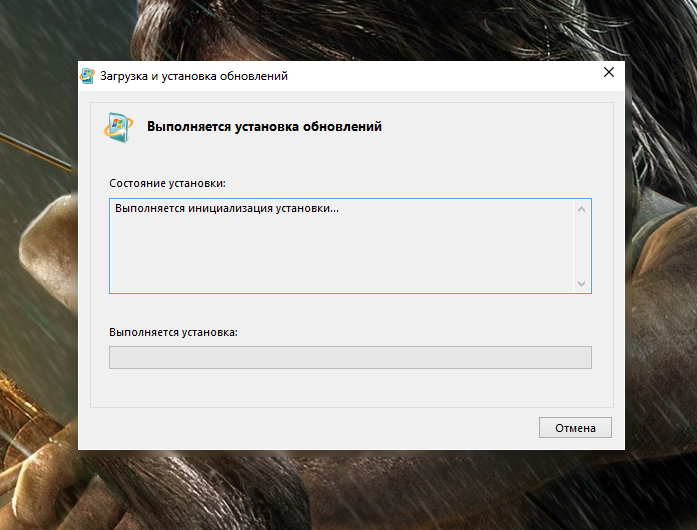Click the status box scroll down arrow
697x530 pixels.
[x=581, y=283]
